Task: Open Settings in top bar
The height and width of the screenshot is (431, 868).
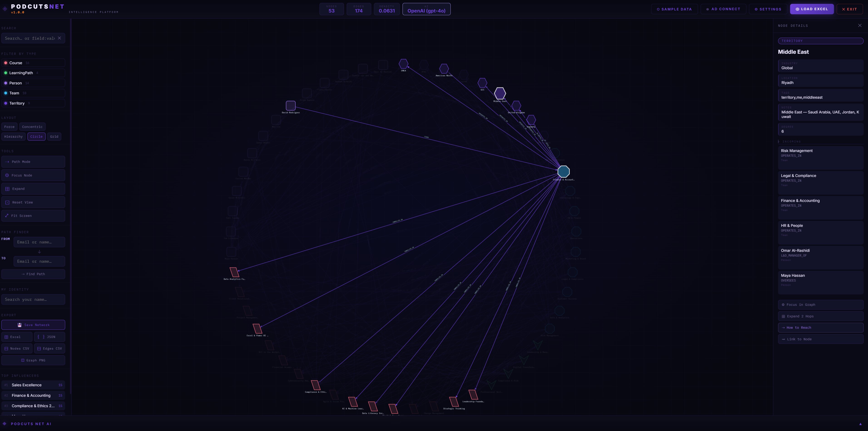Action: [x=768, y=9]
